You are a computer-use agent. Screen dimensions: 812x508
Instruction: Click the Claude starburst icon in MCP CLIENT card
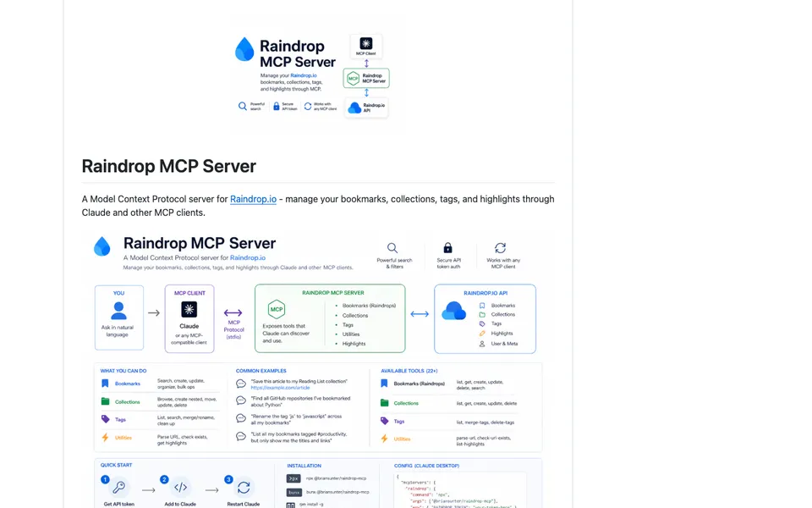click(189, 310)
